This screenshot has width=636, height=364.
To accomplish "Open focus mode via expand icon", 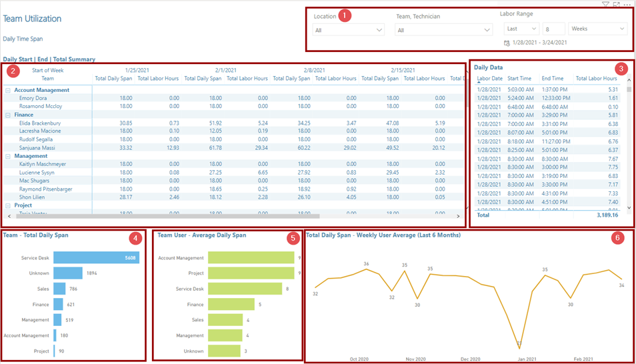I will (617, 5).
